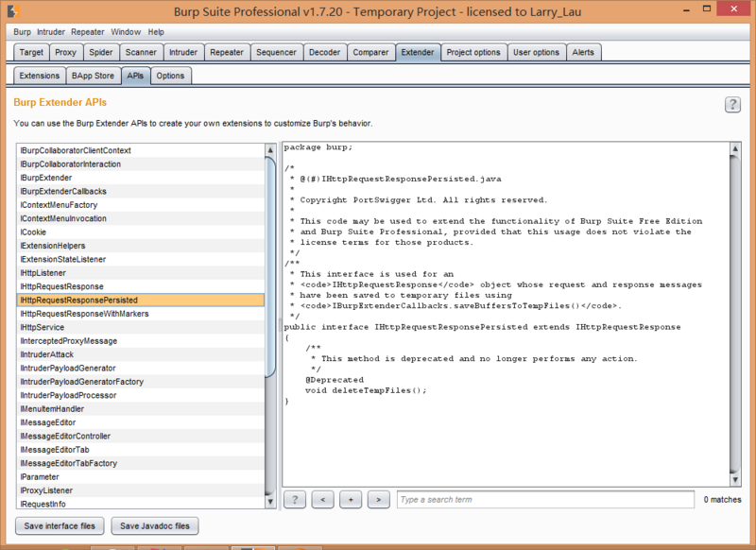Switch to the Intruder tab
Viewport: 756px width, 550px height.
click(x=183, y=52)
